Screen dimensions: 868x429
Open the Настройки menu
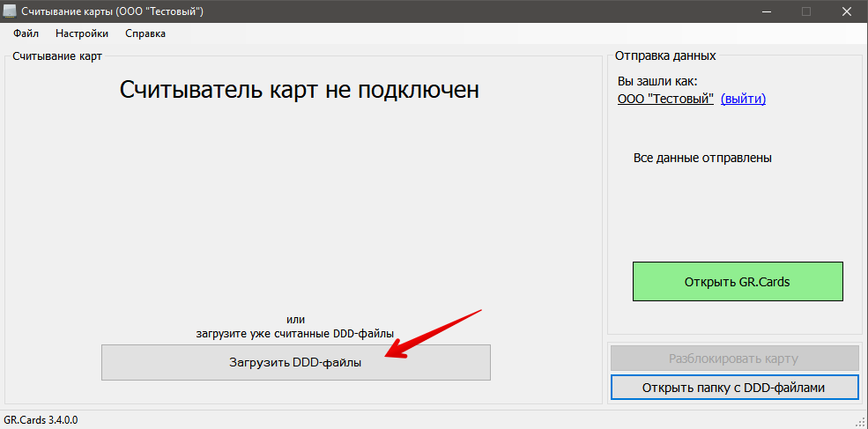point(82,33)
